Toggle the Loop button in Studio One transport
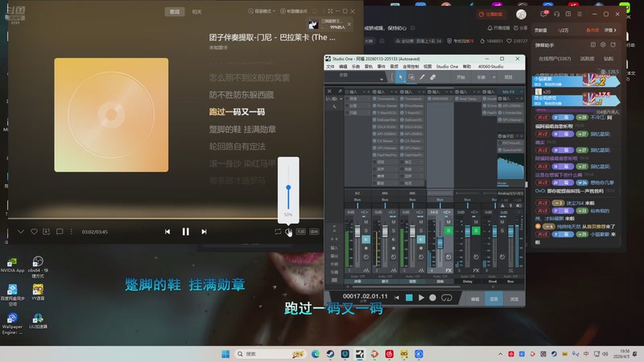This screenshot has height=362, width=644. pos(447,298)
